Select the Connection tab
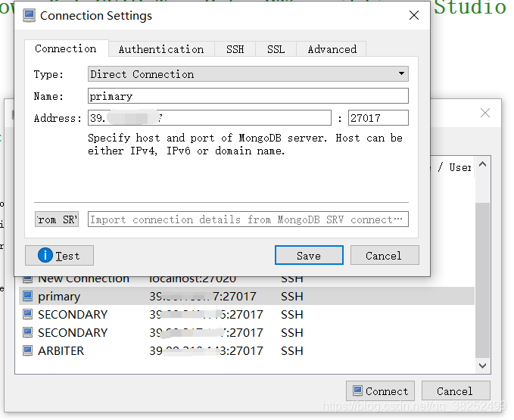 pos(66,48)
